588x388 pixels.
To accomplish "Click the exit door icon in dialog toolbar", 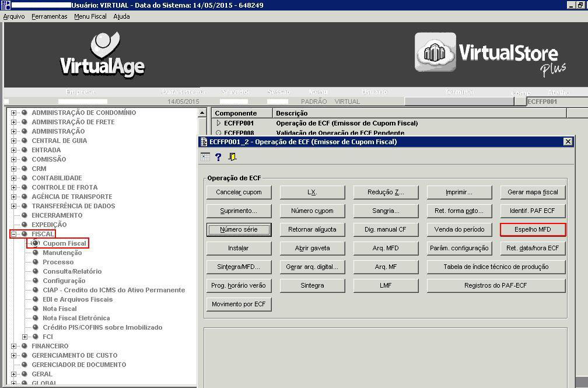I will pyautogui.click(x=233, y=157).
